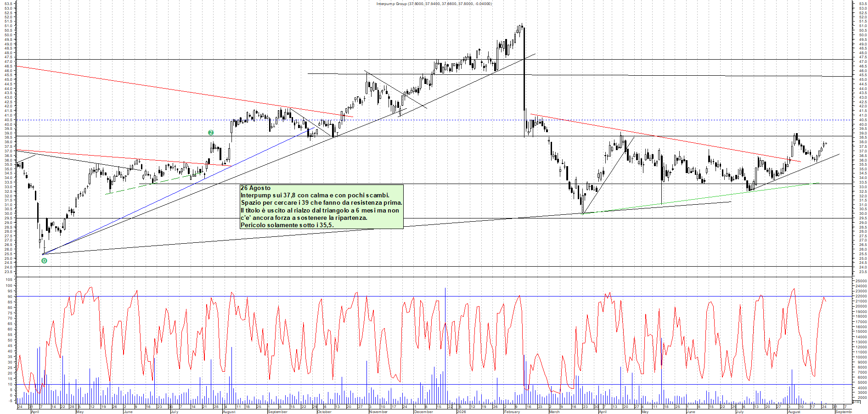Click the 25000 volume scale label
Screen dimensions: 868x414
(860, 281)
